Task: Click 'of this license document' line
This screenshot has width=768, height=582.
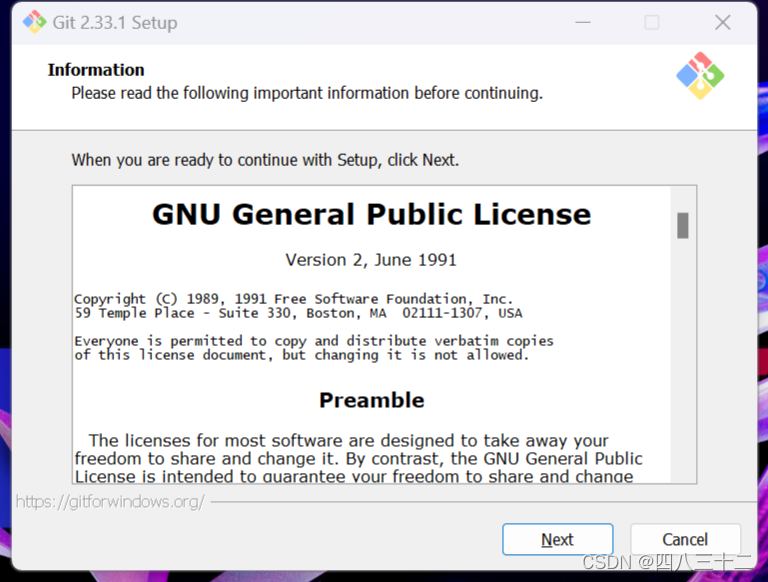Action: [x=302, y=355]
